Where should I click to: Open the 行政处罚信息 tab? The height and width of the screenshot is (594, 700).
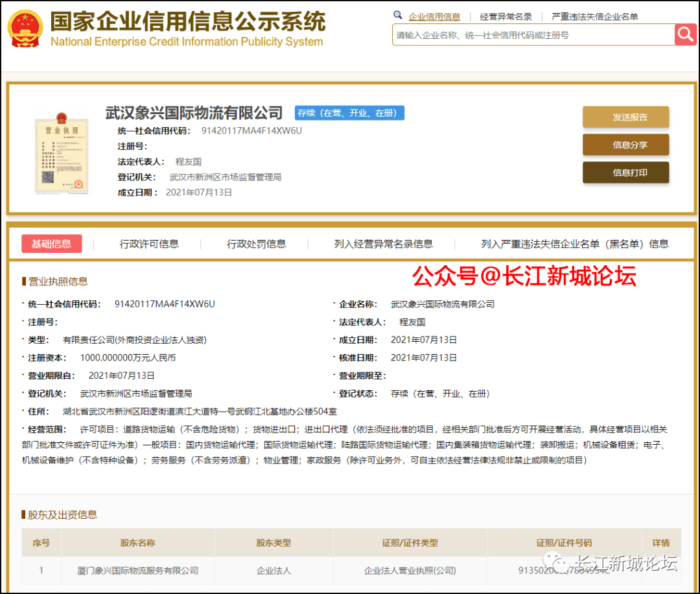(256, 244)
